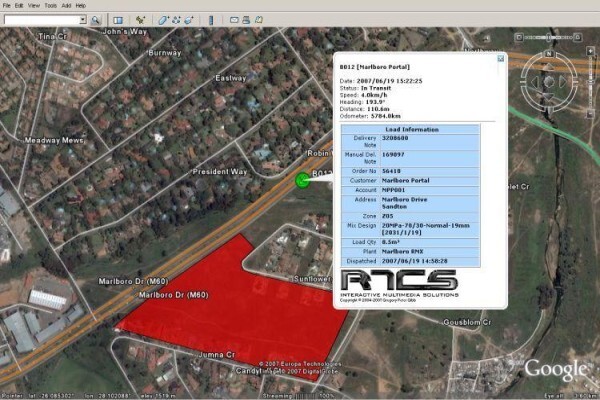Click the compass look-left arrow
This screenshot has width=600, height=400.
[535, 82]
